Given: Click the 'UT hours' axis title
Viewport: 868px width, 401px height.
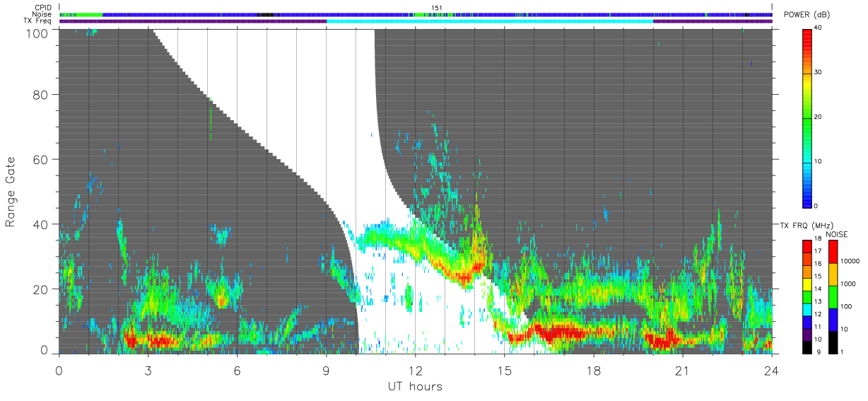Looking at the screenshot, I should click(415, 386).
